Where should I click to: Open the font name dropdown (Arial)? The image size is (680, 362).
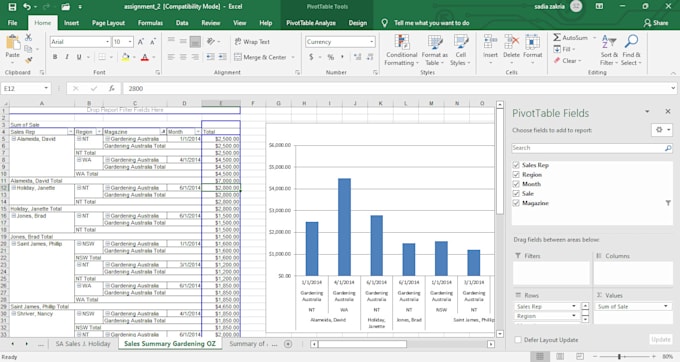(107, 42)
